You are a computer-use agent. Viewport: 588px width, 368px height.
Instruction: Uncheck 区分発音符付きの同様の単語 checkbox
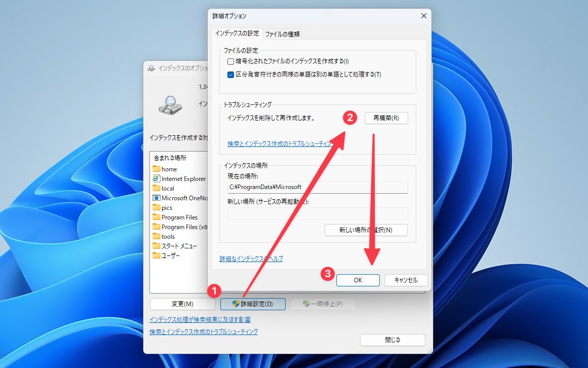230,75
